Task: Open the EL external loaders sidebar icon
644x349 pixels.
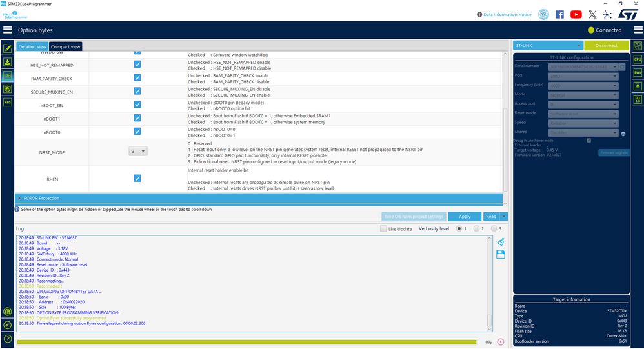Action: tap(7, 312)
